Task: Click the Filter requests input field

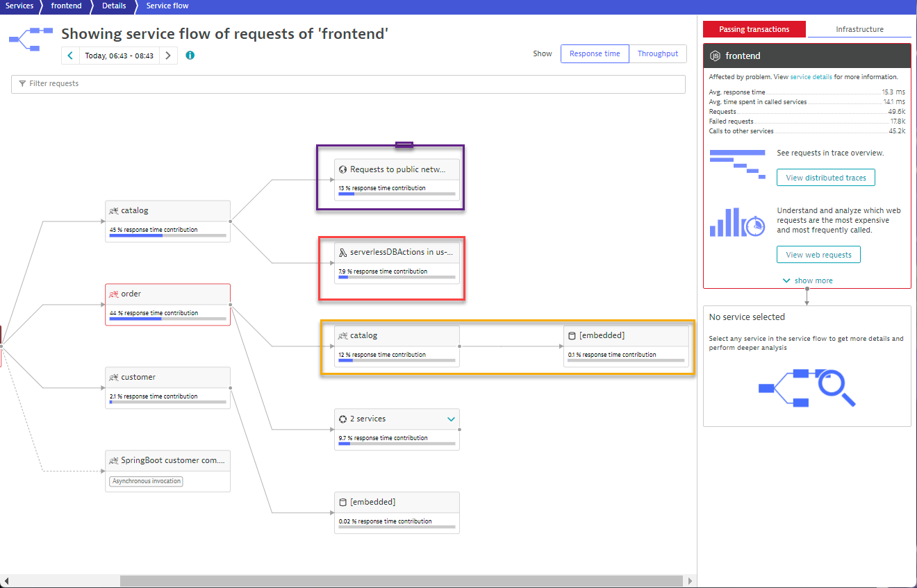Action: click(x=348, y=84)
